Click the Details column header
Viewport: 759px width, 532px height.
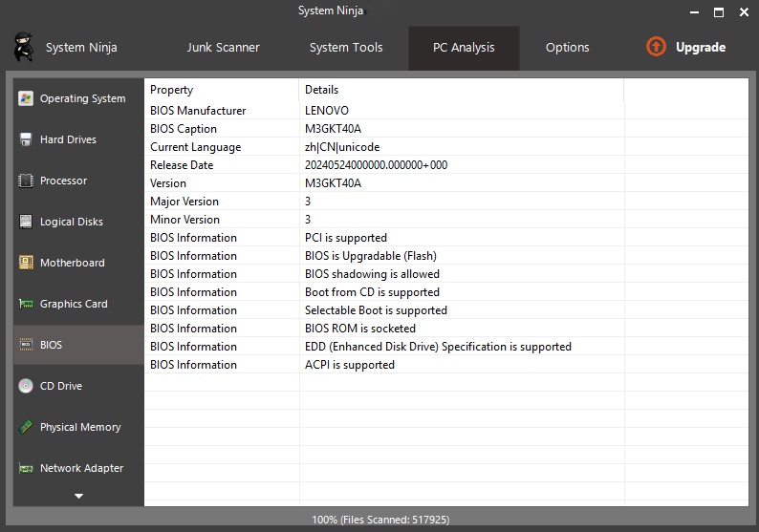(x=462, y=90)
